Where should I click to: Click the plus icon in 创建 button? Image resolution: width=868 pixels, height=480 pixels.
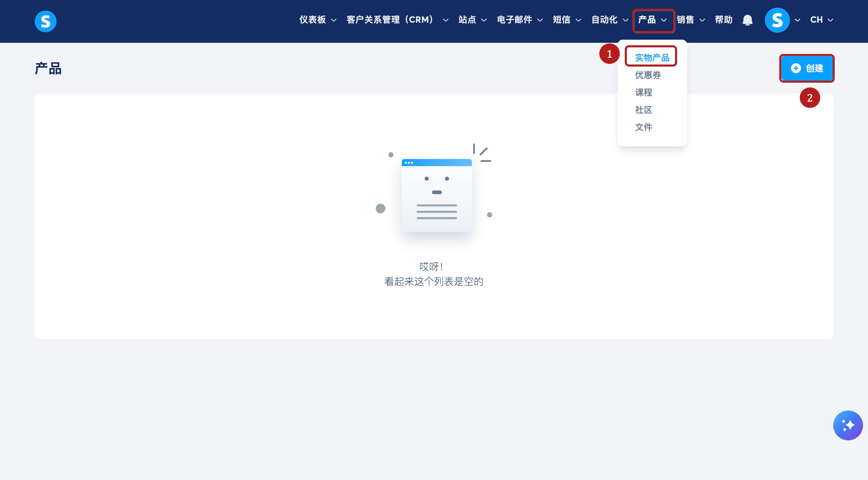tap(796, 69)
